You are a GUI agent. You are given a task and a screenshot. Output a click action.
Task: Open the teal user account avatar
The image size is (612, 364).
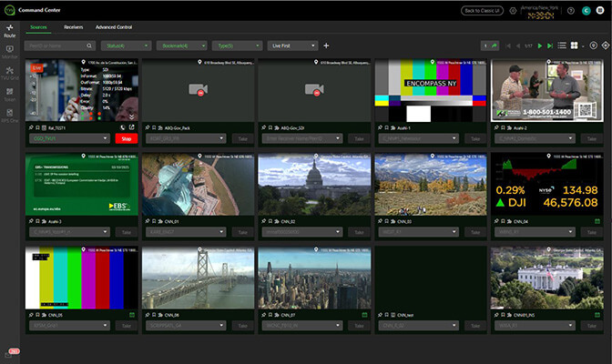coord(586,11)
